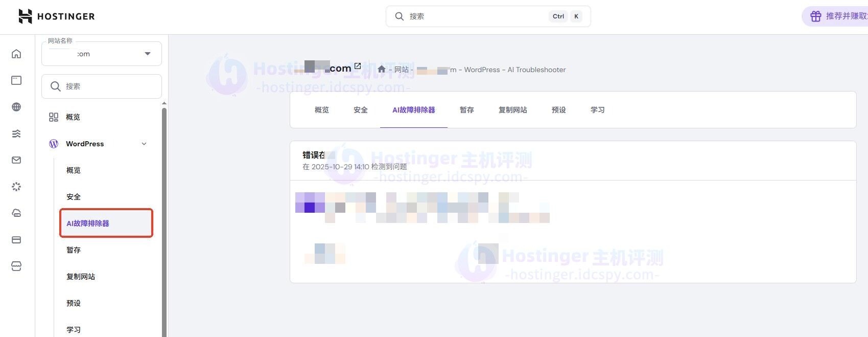Open the Billing card icon in left rail
Image resolution: width=868 pixels, height=337 pixels.
click(x=16, y=240)
